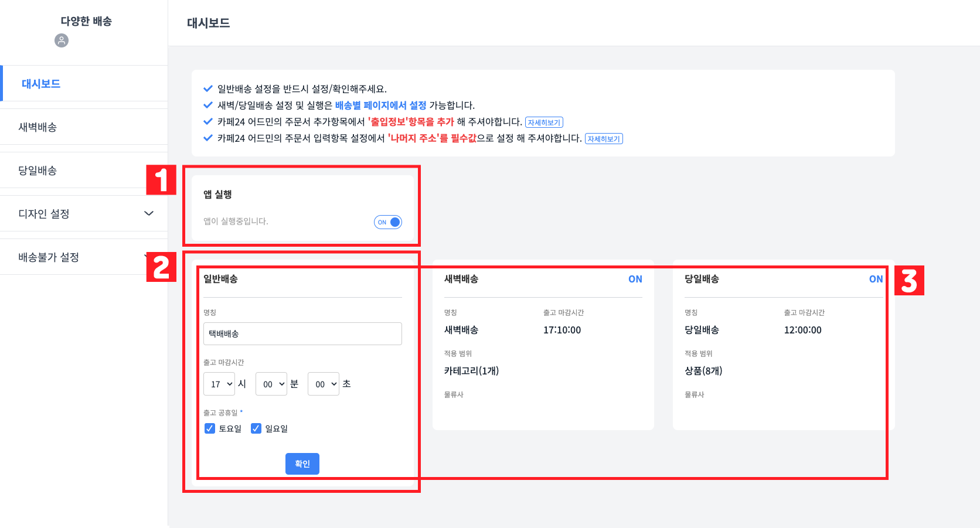The width and height of the screenshot is (980, 528).
Task: Open the 대시보드 sidebar menu
Action: (x=84, y=84)
